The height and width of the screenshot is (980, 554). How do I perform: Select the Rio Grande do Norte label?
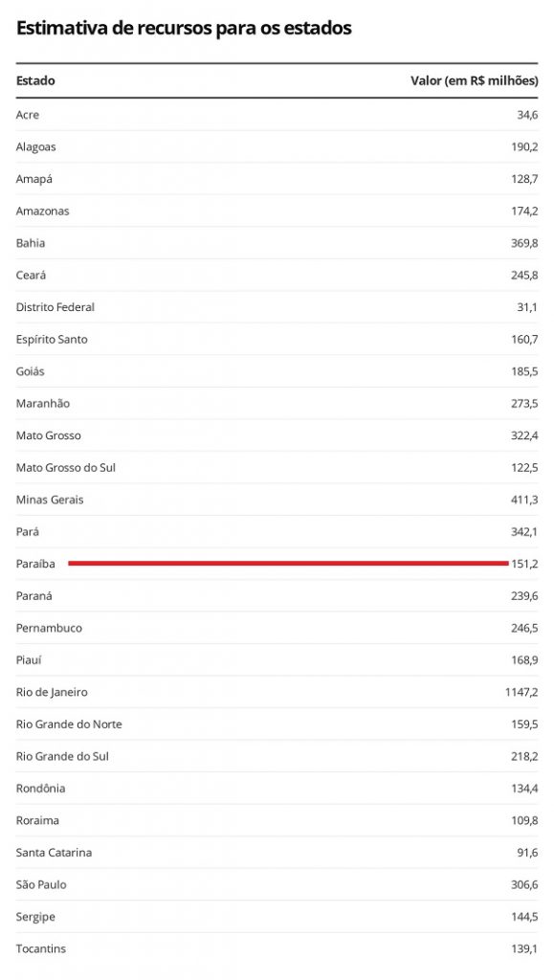pos(69,724)
